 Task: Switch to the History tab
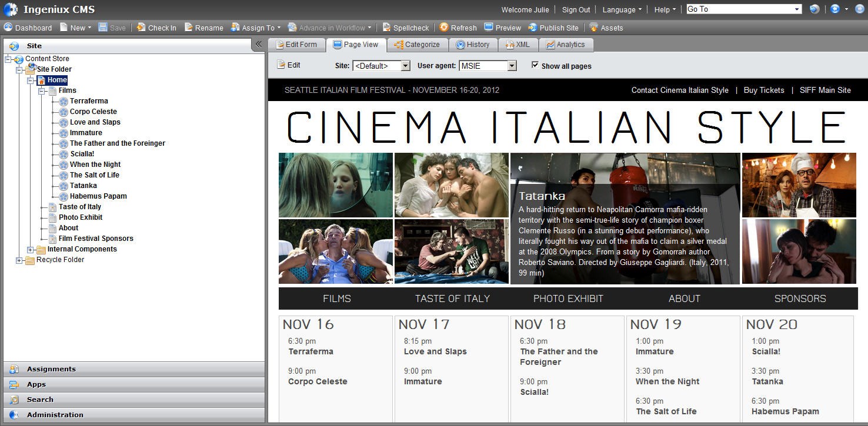pos(473,45)
